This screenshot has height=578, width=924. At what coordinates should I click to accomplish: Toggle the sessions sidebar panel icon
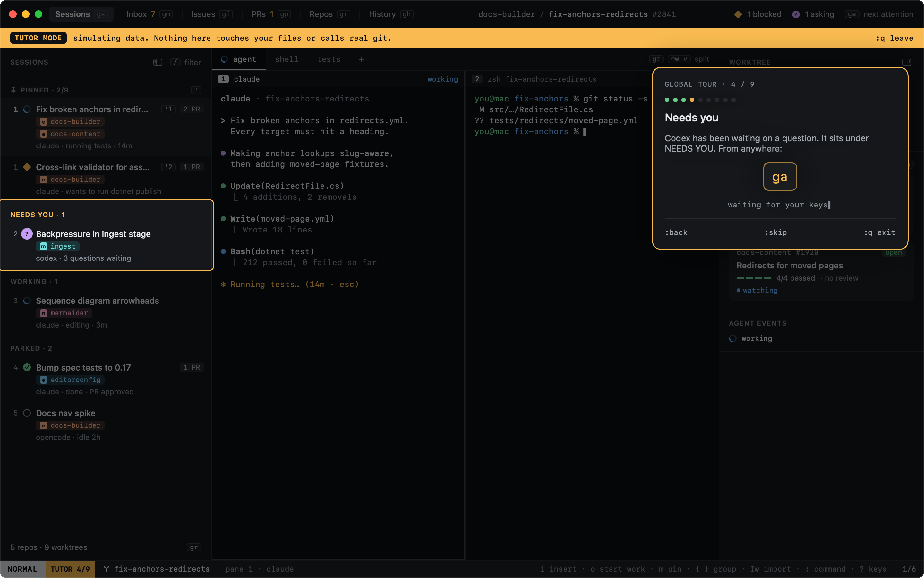point(158,62)
